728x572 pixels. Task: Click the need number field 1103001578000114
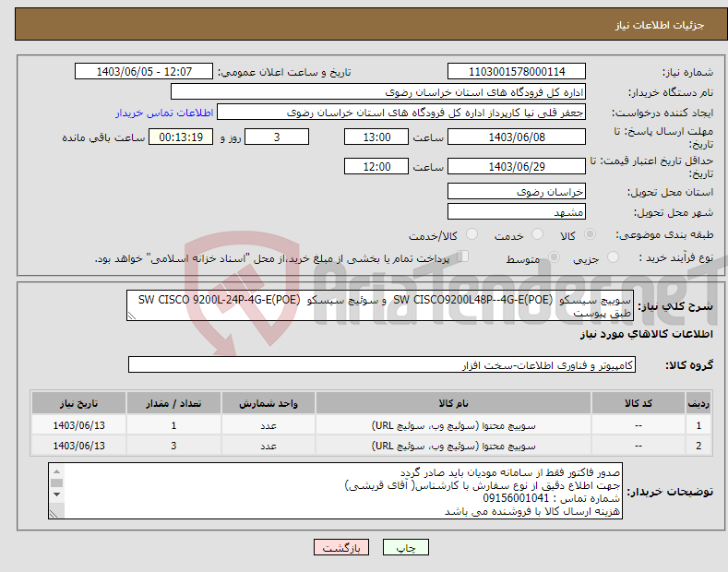[x=517, y=72]
